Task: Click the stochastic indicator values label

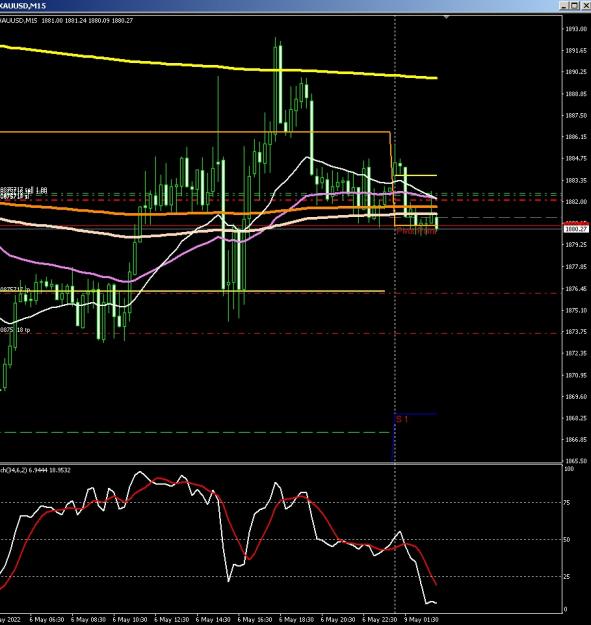Action: (x=35, y=470)
